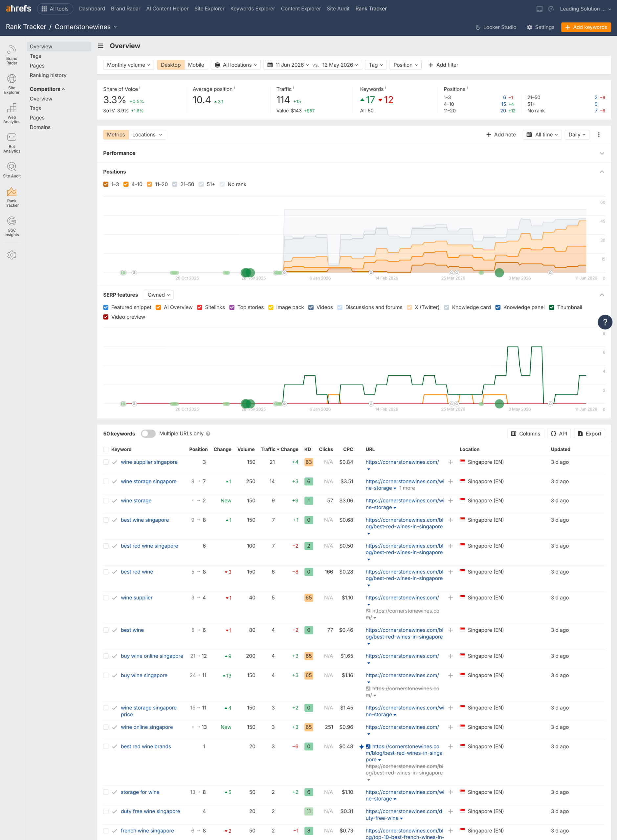Sort table by Volume column header
Image resolution: width=617 pixels, height=840 pixels.
246,449
